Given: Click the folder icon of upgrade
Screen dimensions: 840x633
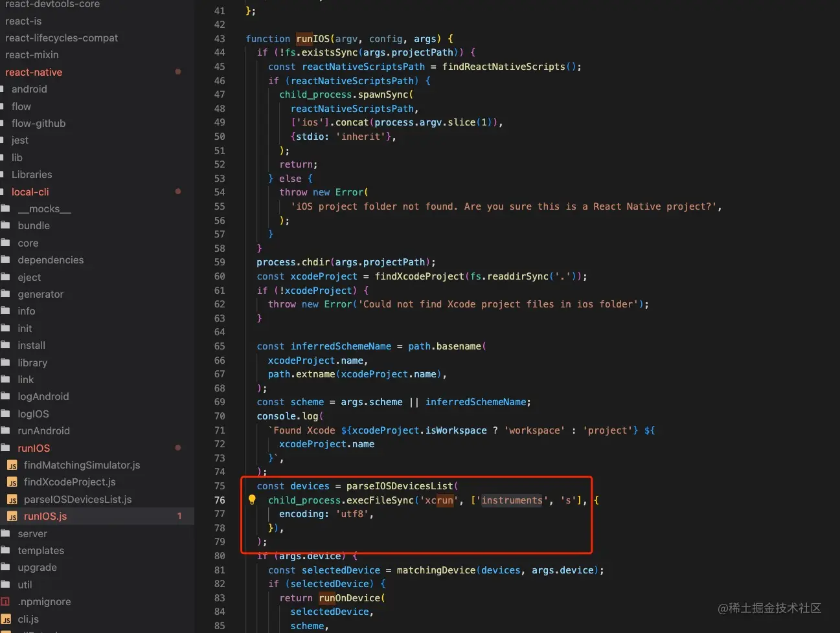Looking at the screenshot, I should pyautogui.click(x=5, y=567).
